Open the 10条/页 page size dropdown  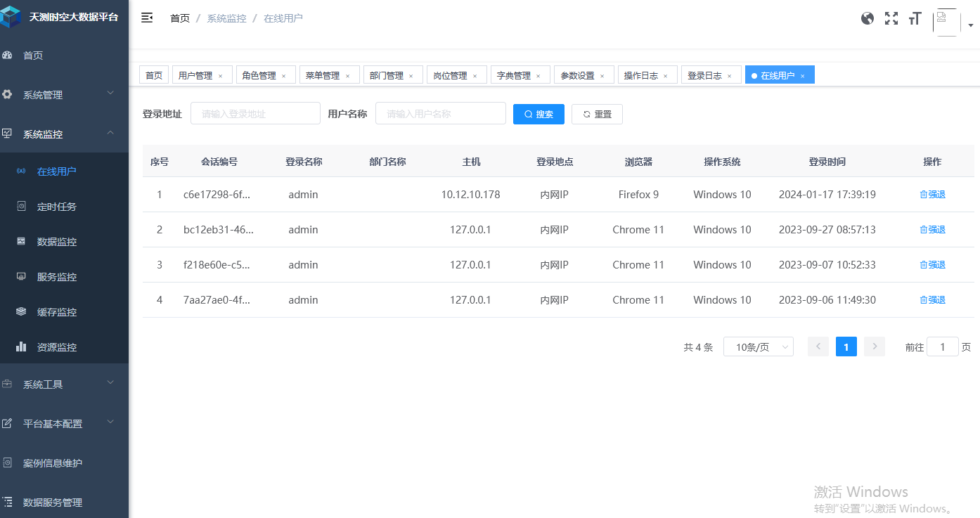pyautogui.click(x=758, y=347)
